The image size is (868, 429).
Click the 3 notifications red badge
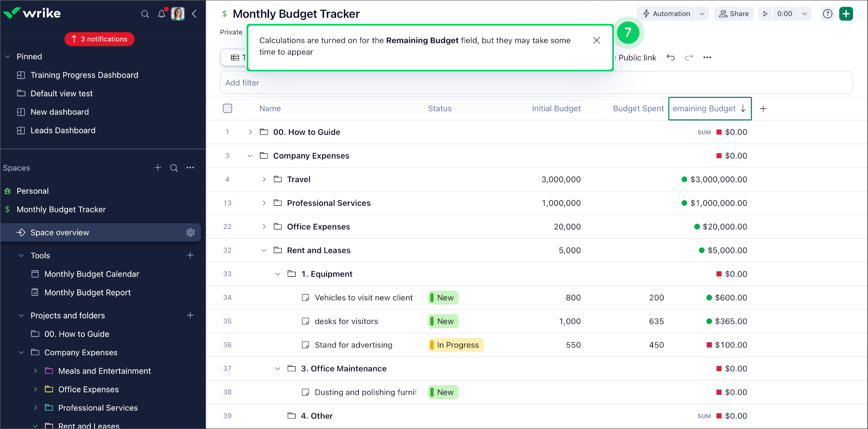coord(99,39)
